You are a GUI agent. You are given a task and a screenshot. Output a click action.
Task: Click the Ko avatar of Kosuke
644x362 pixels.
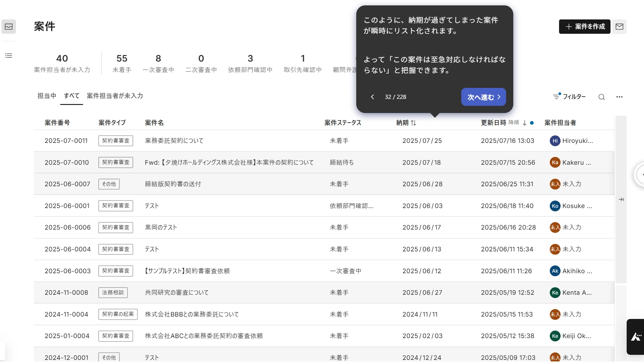pos(555,206)
